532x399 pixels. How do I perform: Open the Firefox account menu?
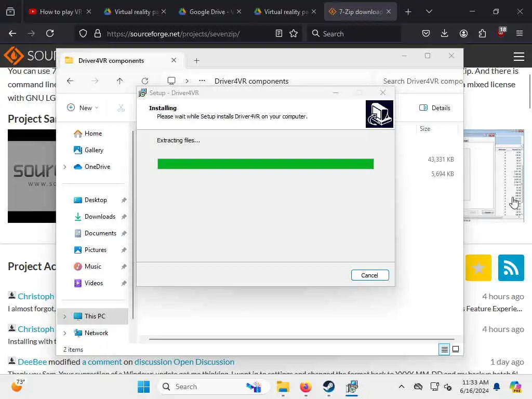tap(463, 34)
